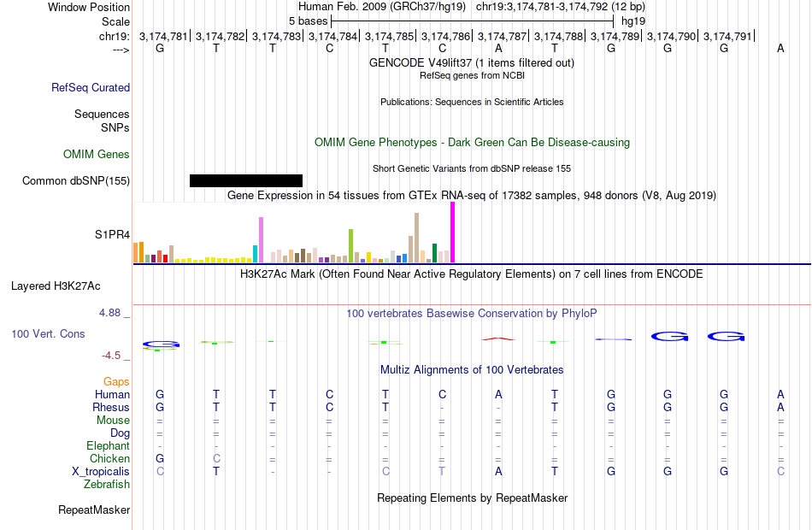Select the Chicken species row label

pos(109,459)
